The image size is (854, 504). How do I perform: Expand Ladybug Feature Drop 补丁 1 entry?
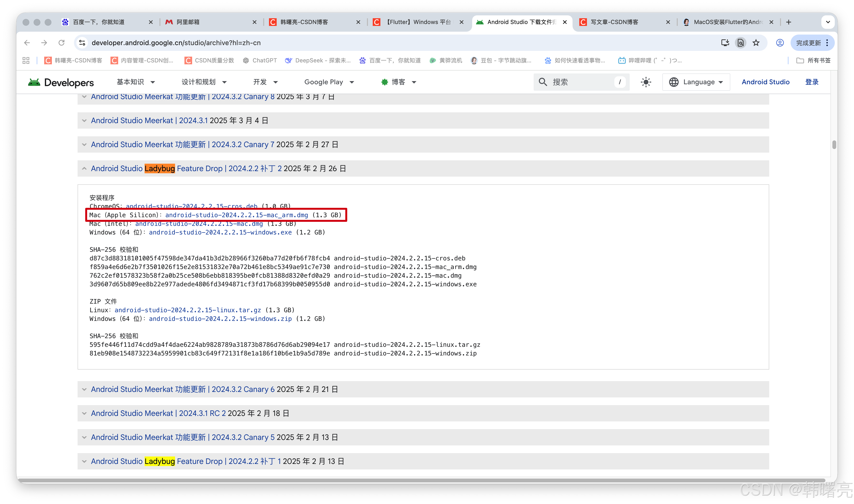423,462
